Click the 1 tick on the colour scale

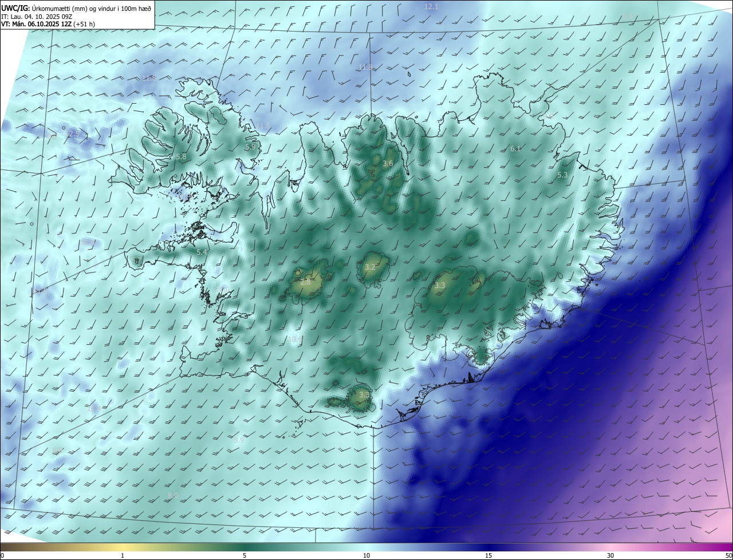(x=123, y=555)
